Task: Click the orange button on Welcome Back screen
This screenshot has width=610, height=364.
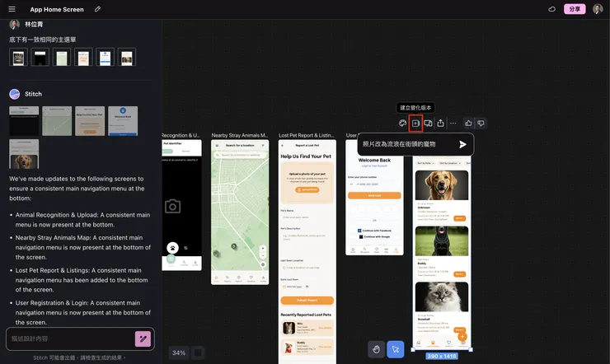Action: coord(374,195)
